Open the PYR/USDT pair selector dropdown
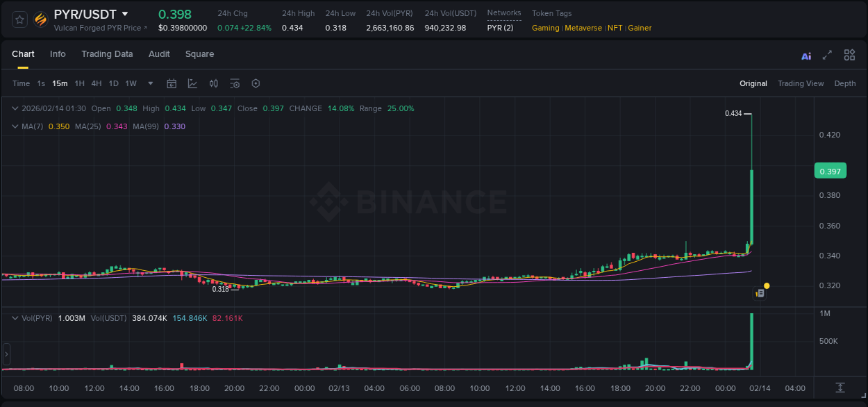This screenshot has height=407, width=868. (126, 13)
